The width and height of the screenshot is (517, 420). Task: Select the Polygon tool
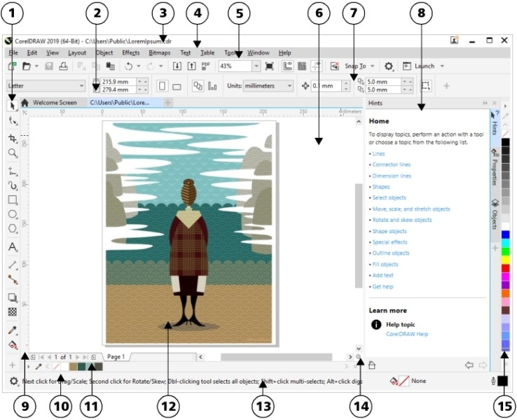(13, 229)
